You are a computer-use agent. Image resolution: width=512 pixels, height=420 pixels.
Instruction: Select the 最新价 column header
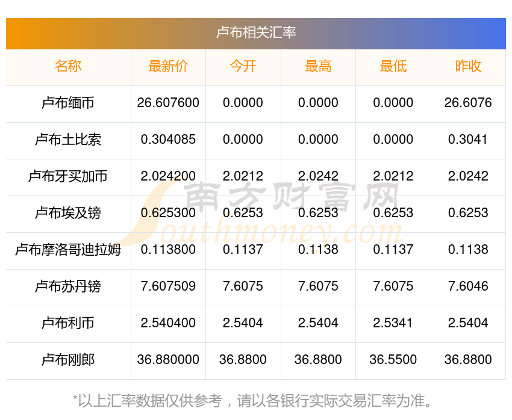[x=168, y=66]
